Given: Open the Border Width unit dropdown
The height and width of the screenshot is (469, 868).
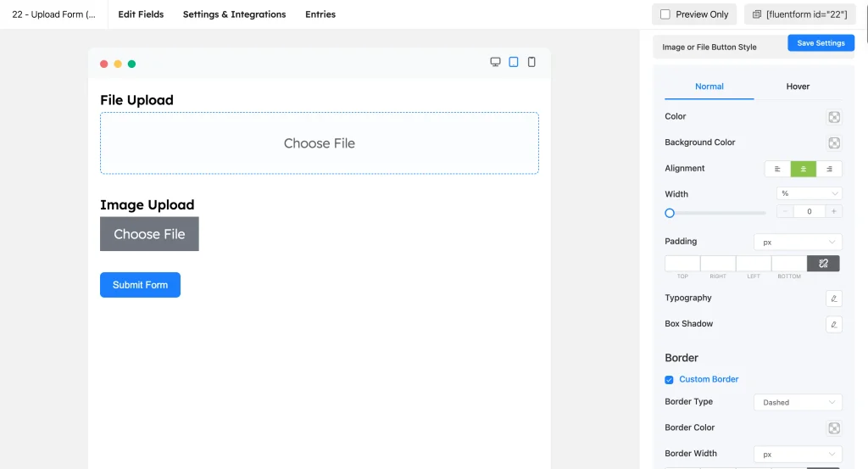Looking at the screenshot, I should coord(798,454).
